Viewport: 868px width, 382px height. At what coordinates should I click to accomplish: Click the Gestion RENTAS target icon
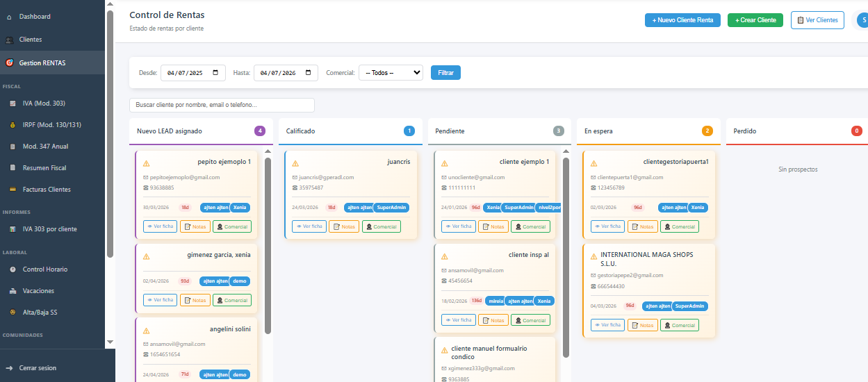9,63
